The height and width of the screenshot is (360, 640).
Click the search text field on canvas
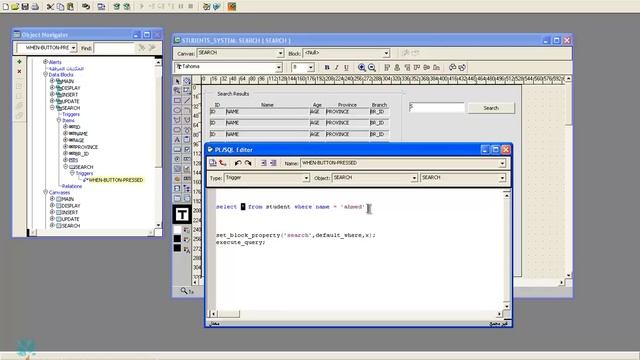436,107
